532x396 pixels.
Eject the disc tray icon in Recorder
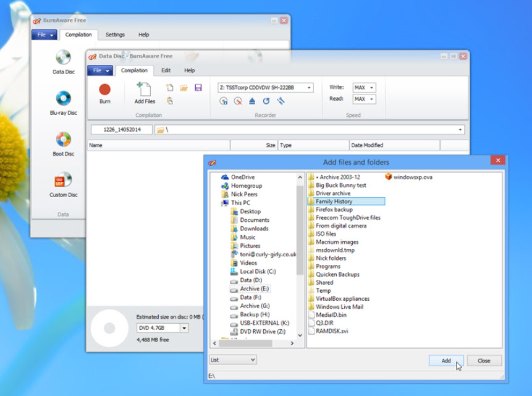click(x=252, y=101)
